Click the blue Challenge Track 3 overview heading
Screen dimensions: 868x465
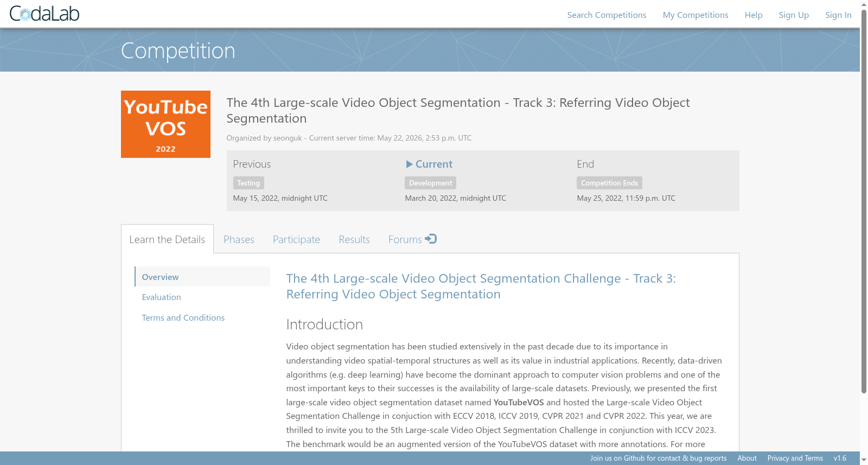click(481, 286)
